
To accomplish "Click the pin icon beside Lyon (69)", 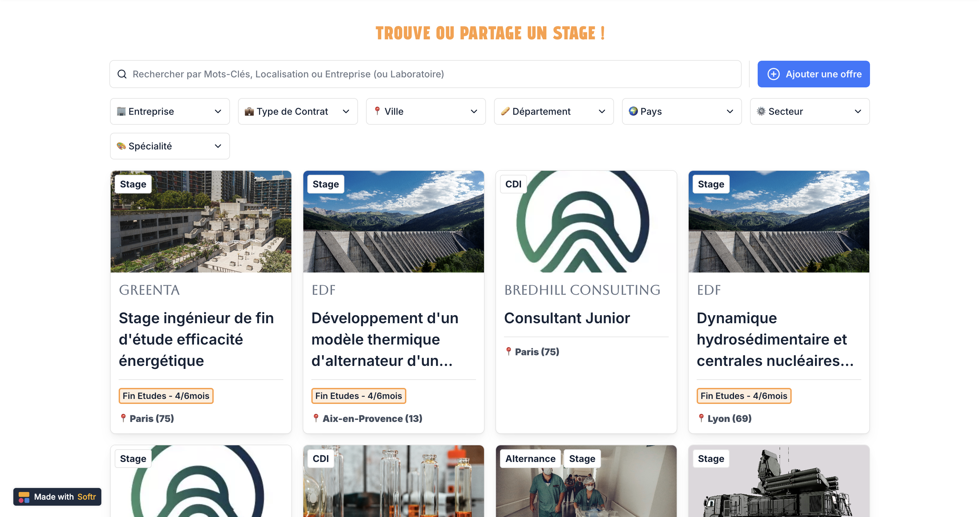I will click(x=701, y=418).
